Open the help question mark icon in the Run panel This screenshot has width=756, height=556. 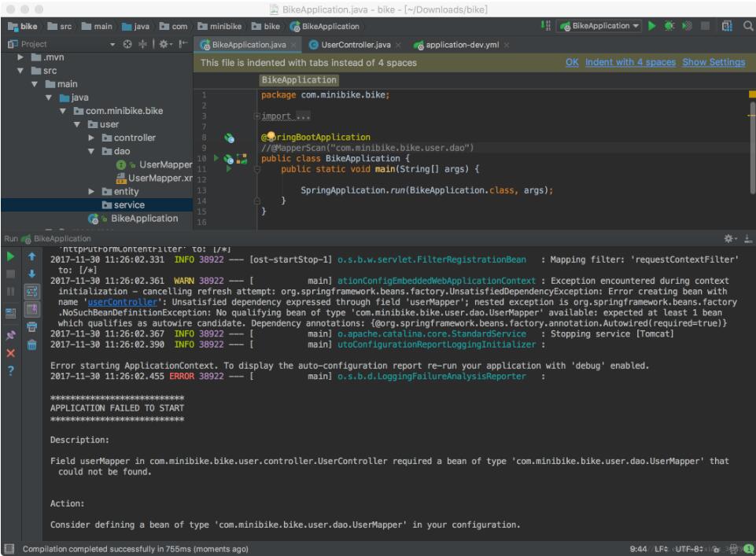click(10, 371)
